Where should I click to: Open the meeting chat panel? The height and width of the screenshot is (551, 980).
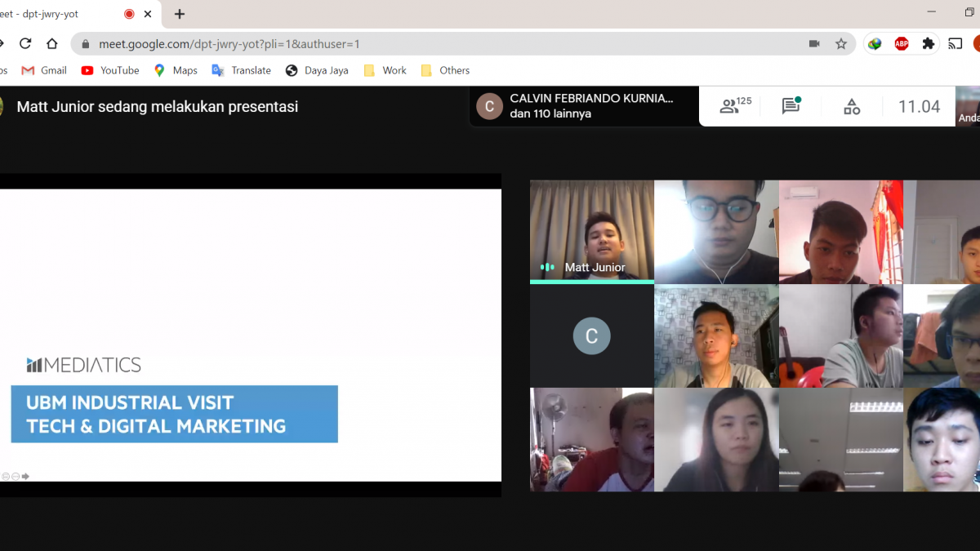click(791, 106)
